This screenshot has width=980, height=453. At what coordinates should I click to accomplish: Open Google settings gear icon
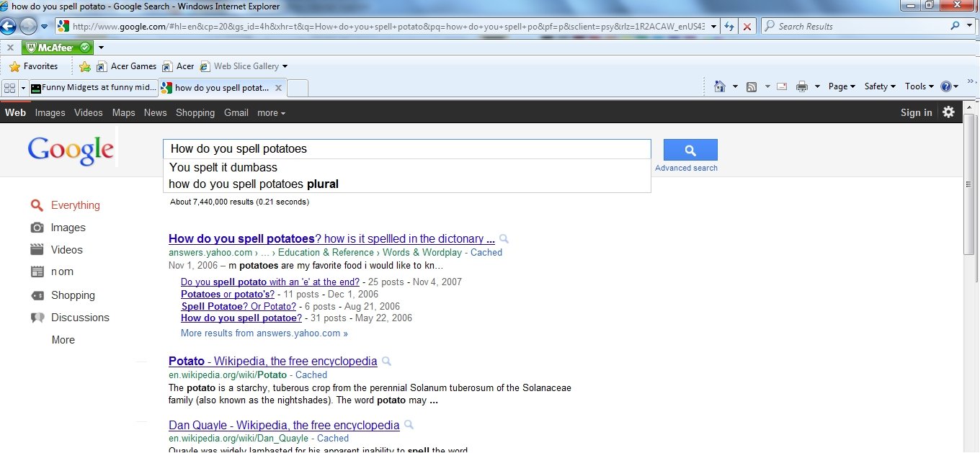tap(948, 112)
